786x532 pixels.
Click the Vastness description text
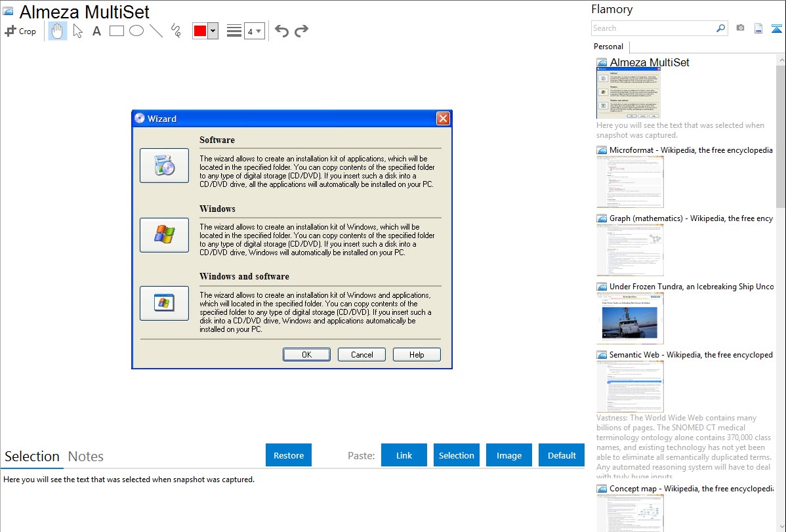tap(684, 447)
